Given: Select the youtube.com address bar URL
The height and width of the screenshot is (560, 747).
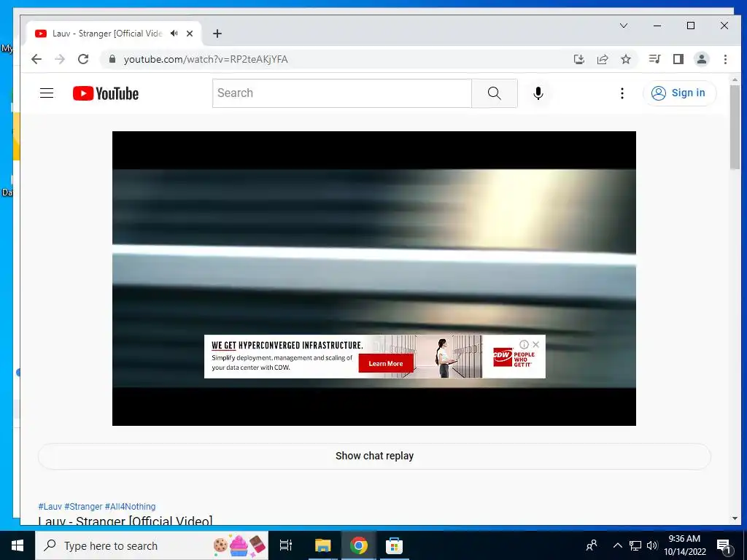Looking at the screenshot, I should [x=206, y=60].
